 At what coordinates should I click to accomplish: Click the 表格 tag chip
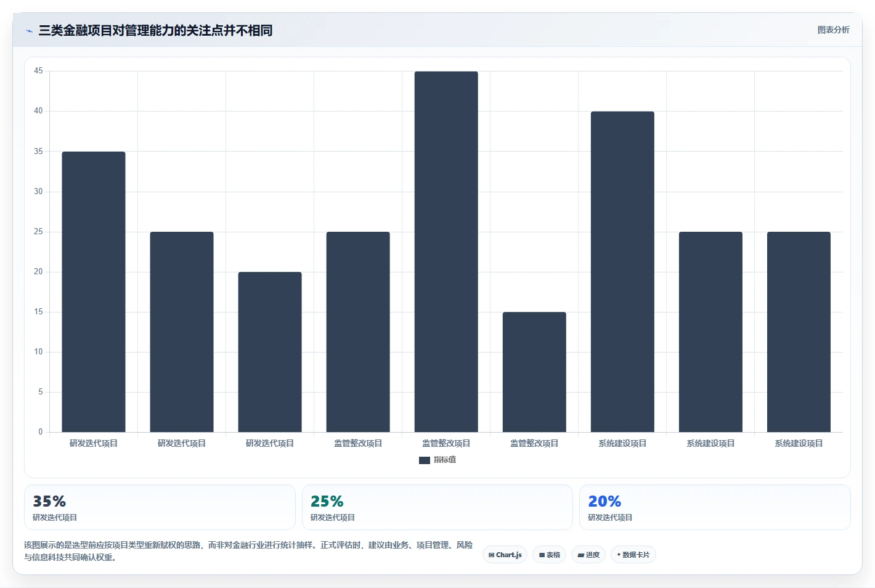[x=549, y=555]
